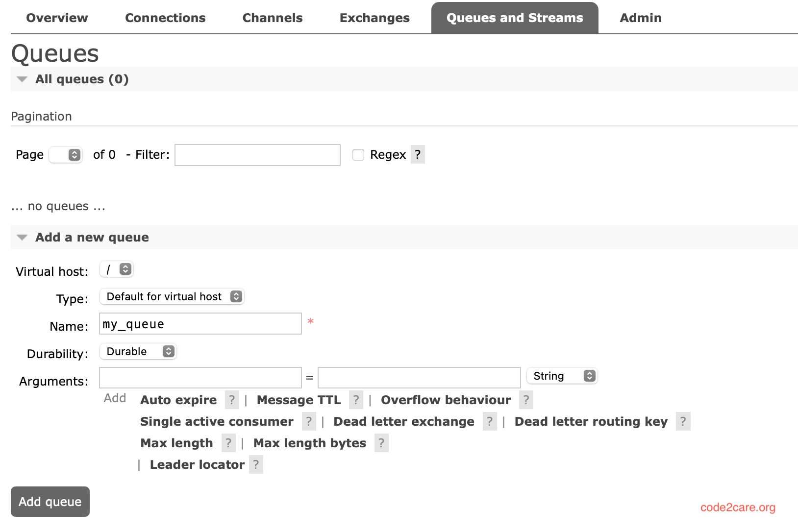
Task: Click inside the queue Name field
Action: 200,323
